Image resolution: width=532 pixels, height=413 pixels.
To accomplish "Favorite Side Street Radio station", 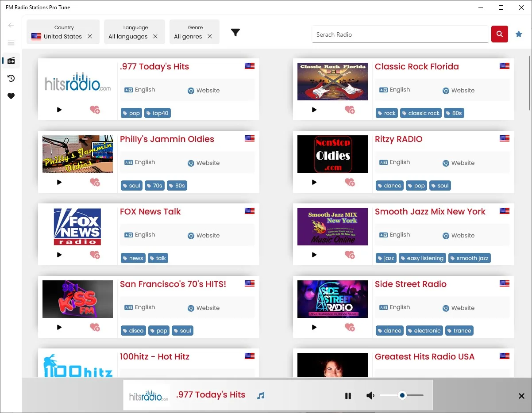I will click(x=350, y=327).
